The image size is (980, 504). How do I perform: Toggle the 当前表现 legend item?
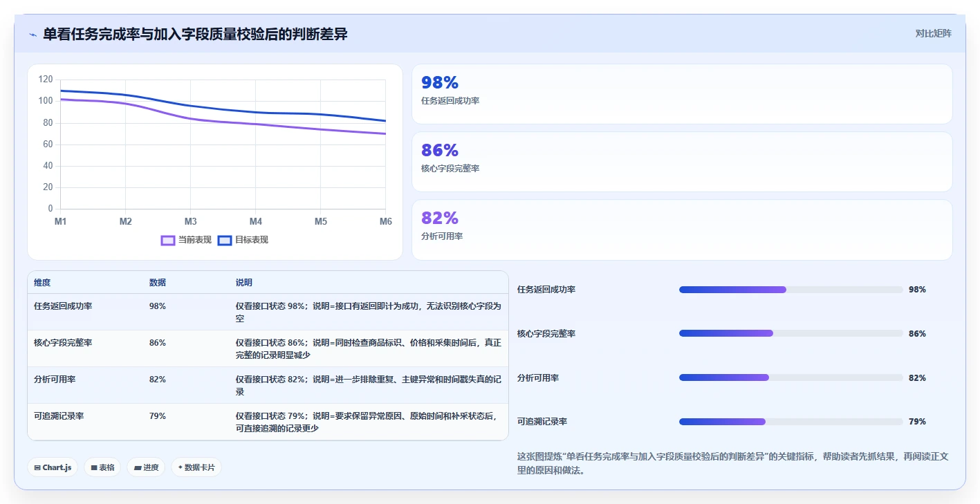point(186,240)
